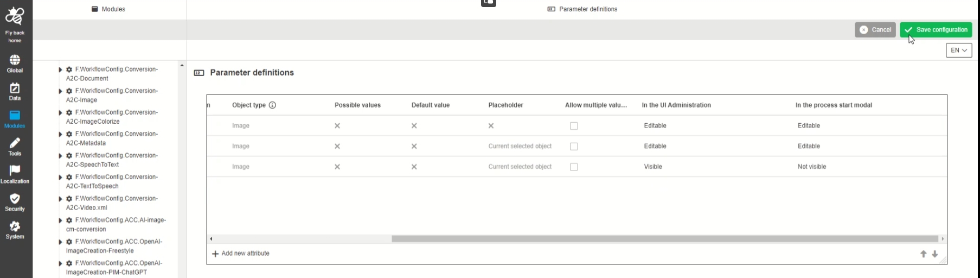
Task: Toggle Allow multiple values in first row
Action: pyautogui.click(x=574, y=126)
